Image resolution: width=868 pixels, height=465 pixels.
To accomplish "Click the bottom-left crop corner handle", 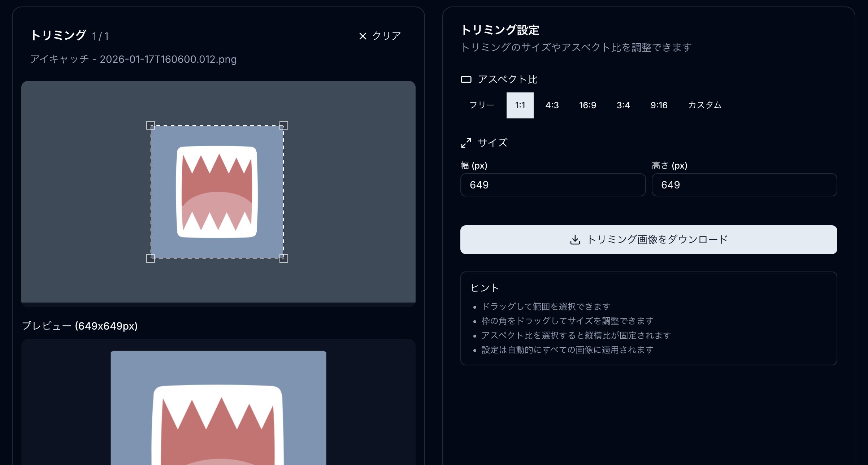I will [151, 258].
